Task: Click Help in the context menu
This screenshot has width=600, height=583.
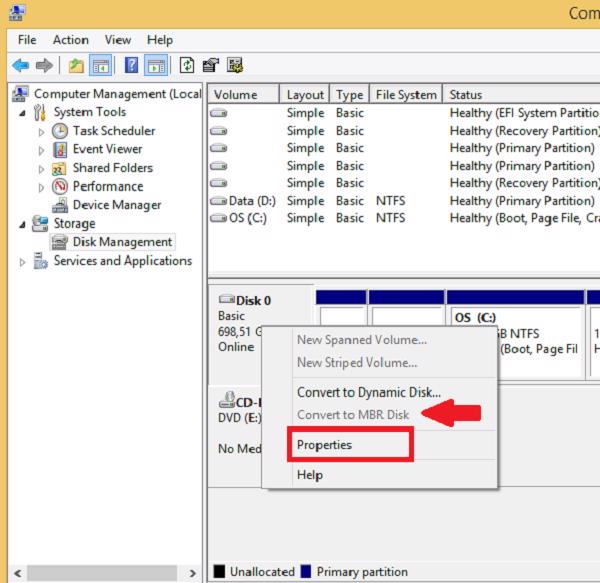Action: [310, 475]
